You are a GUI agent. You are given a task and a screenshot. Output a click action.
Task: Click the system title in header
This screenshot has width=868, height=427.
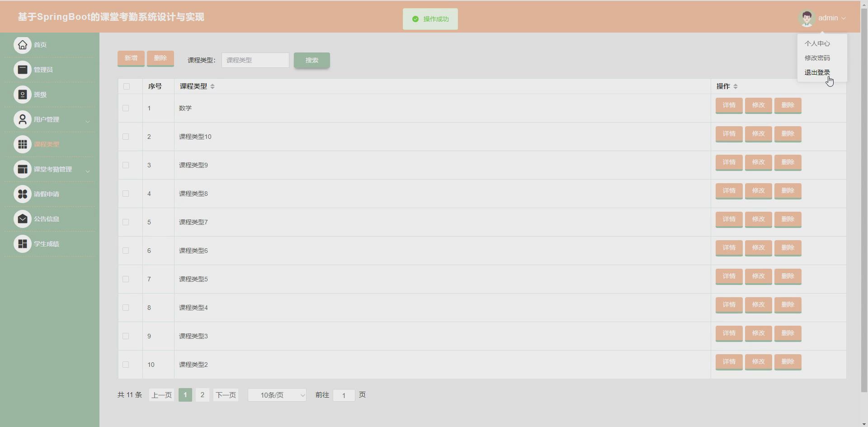click(111, 17)
